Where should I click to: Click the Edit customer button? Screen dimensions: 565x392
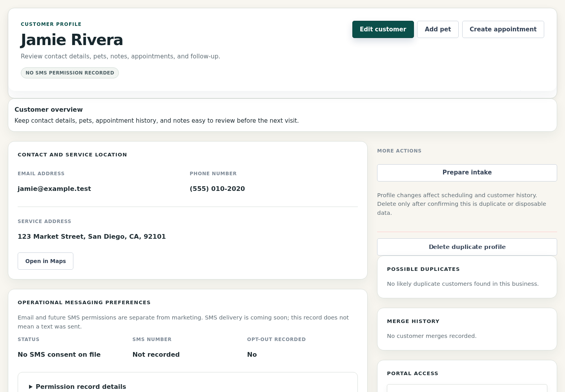[x=383, y=29]
